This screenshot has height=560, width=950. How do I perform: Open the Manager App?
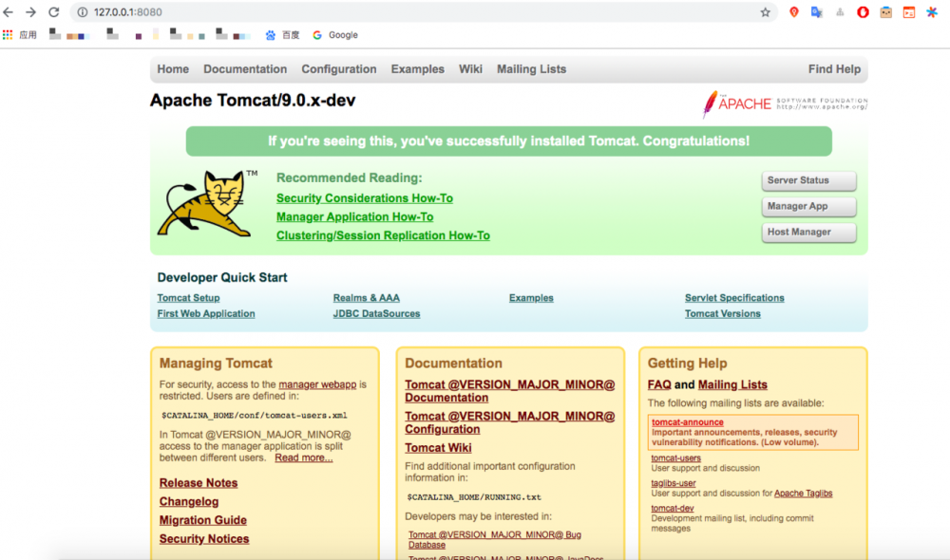pyautogui.click(x=807, y=206)
